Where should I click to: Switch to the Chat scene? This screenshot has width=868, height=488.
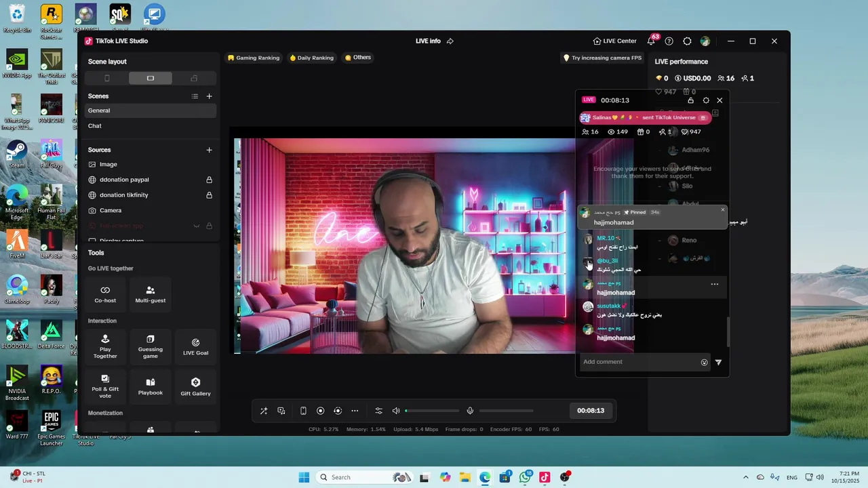[x=151, y=126]
